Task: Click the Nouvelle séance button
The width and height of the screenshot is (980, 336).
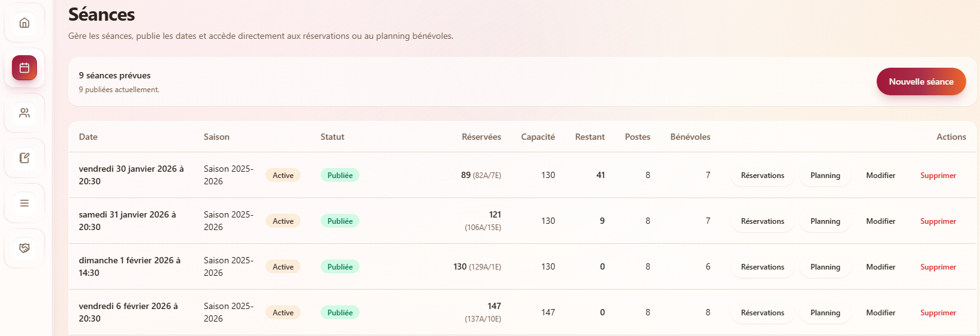Action: click(921, 81)
